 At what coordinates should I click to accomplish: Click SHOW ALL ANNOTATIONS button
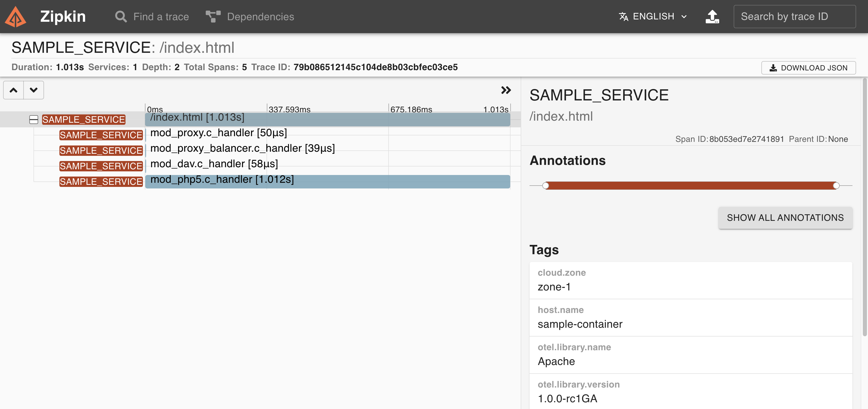(x=785, y=218)
